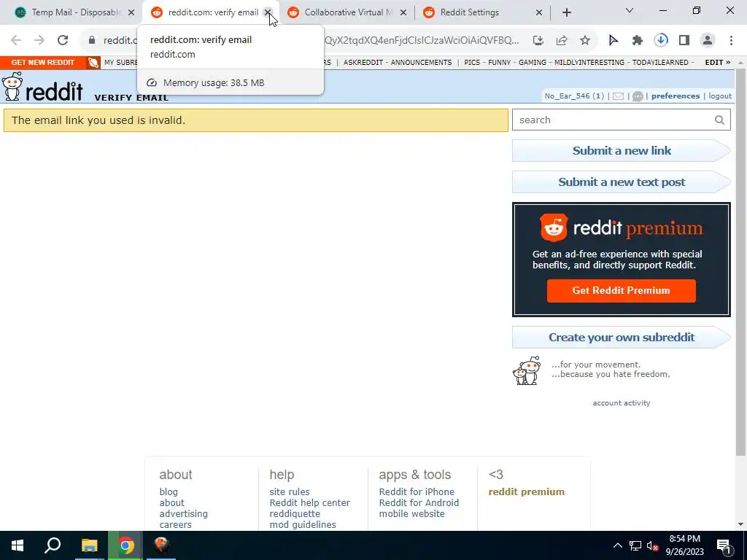Click the browser forward arrow
Viewport: 747px width, 560px height.
[39, 41]
